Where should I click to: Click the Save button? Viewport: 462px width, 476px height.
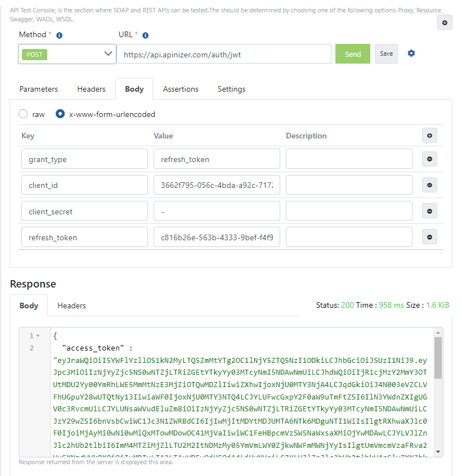[x=386, y=54]
